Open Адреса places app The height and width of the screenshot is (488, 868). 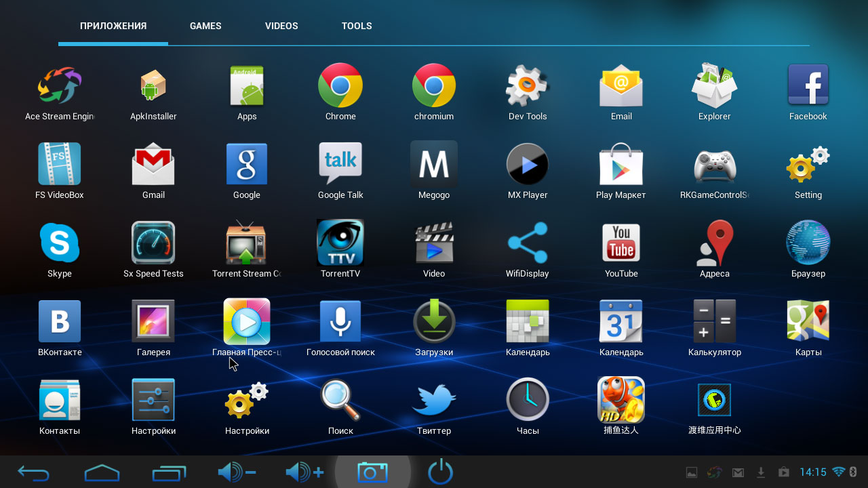pyautogui.click(x=715, y=243)
